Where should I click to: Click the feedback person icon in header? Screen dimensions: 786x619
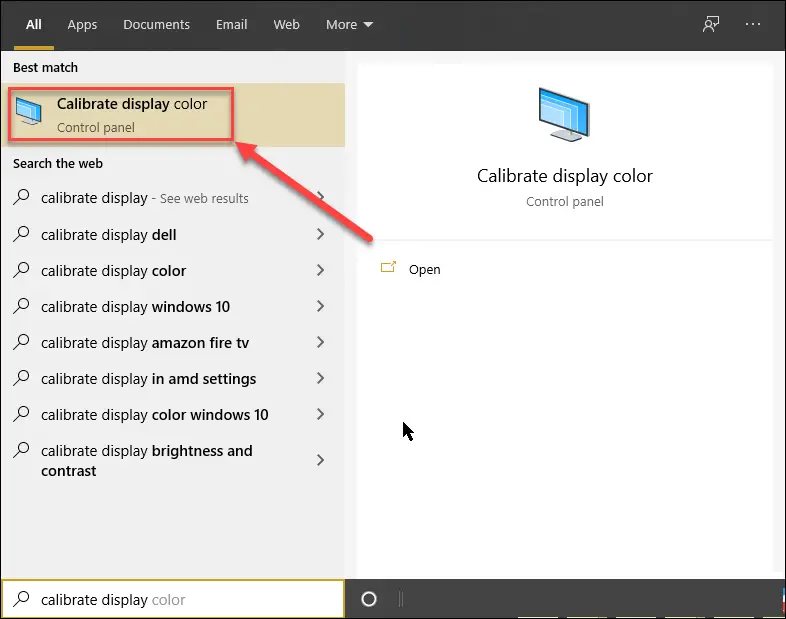coord(711,24)
